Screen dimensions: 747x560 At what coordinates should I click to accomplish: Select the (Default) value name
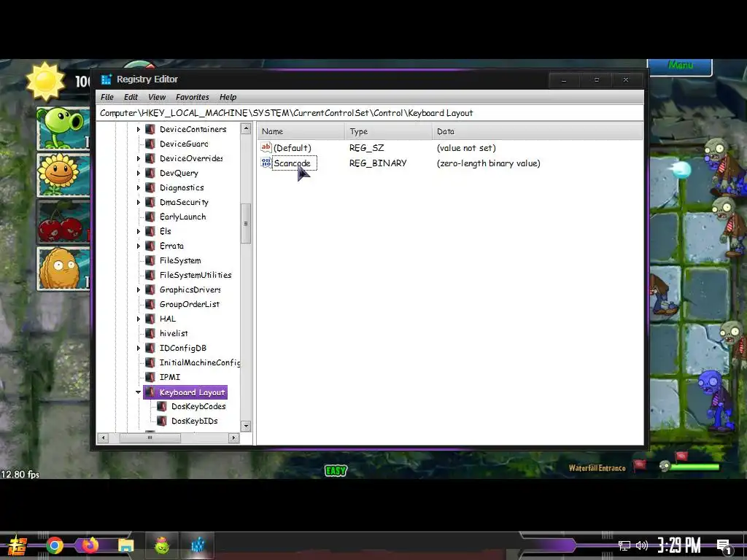point(292,148)
